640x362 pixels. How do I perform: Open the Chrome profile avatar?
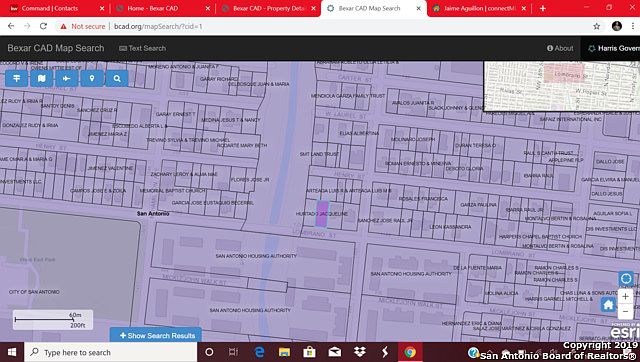pyautogui.click(x=617, y=26)
